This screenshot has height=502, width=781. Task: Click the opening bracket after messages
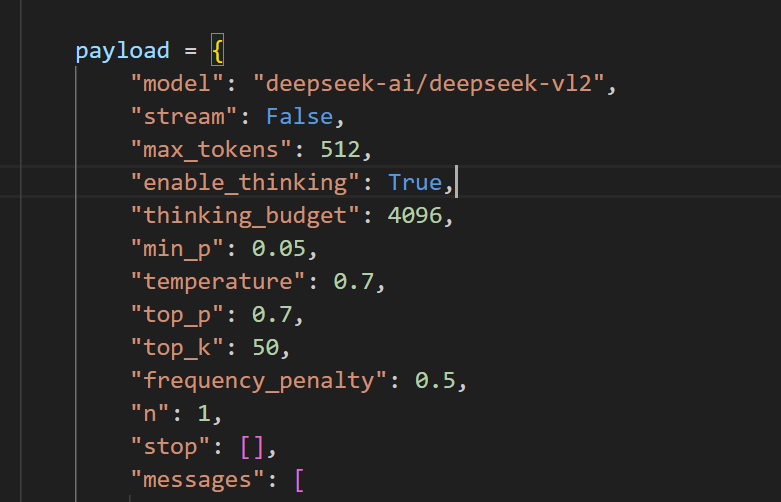[x=299, y=480]
